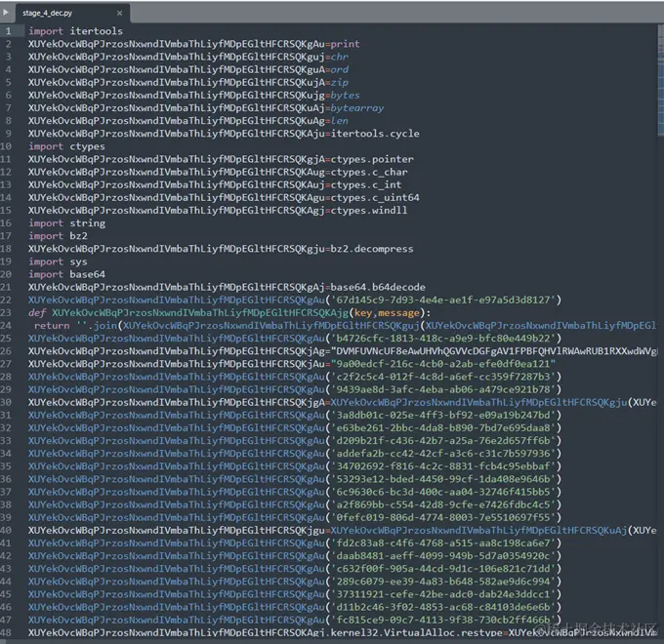Viewport: 664px width, 644px height.
Task: Click string 'daab8481-aeff-4099-949b-5d7a0354920c'
Action: pyautogui.click(x=443, y=556)
